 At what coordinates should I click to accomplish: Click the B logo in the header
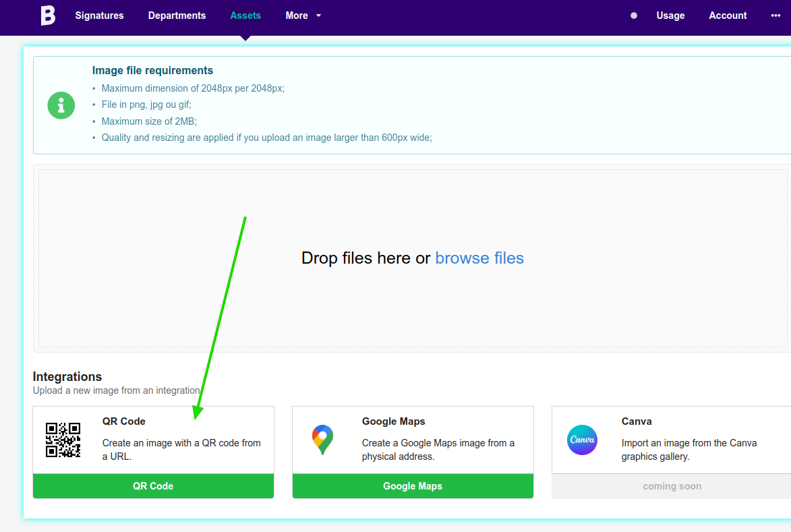coord(47,16)
